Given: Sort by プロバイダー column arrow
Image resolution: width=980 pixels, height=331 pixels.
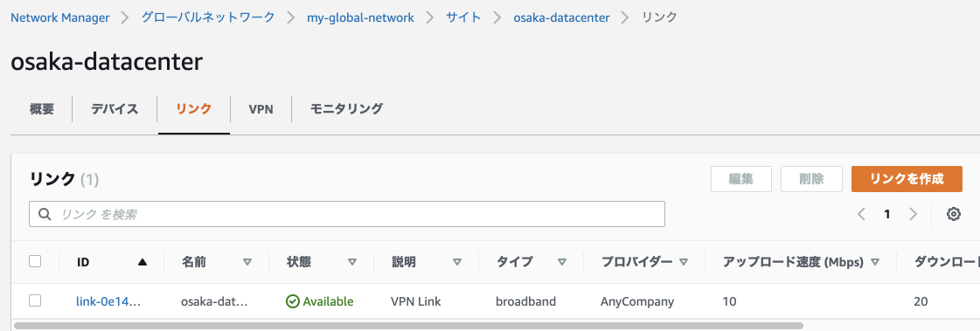Looking at the screenshot, I should (683, 262).
